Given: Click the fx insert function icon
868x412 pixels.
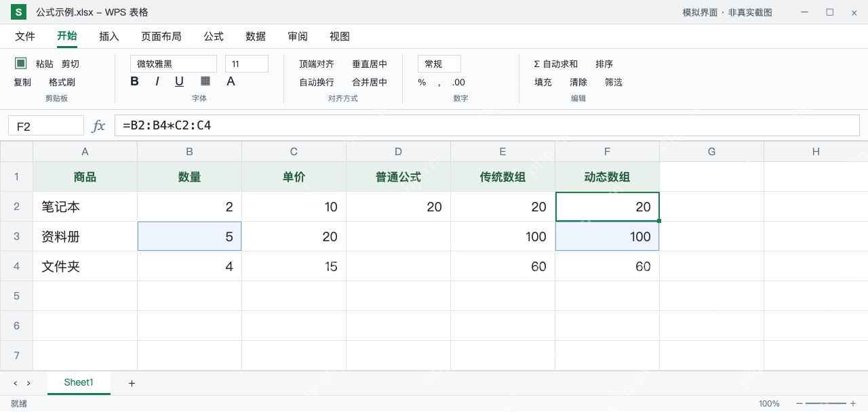Looking at the screenshot, I should (99, 125).
